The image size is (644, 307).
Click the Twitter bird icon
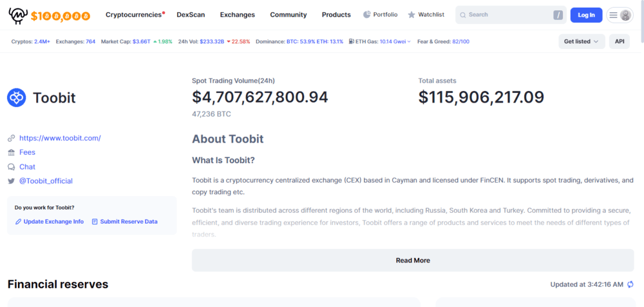click(x=11, y=181)
